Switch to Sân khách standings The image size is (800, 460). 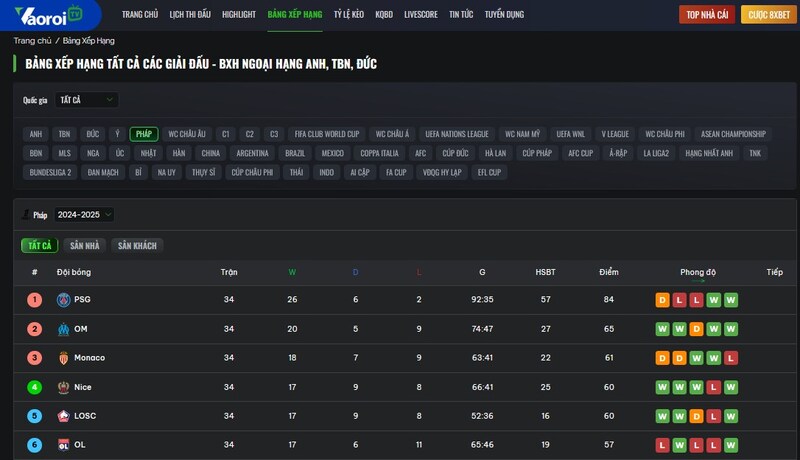(x=137, y=246)
